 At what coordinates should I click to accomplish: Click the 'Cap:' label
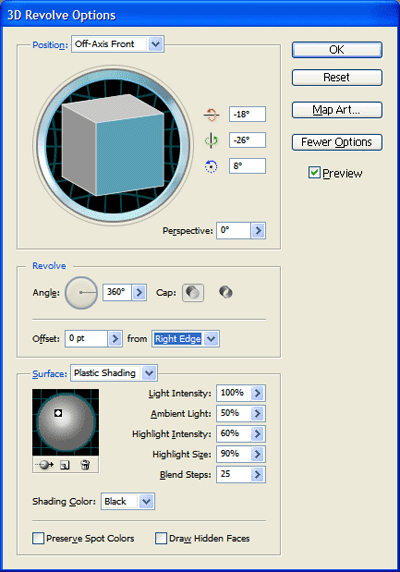pos(166,293)
